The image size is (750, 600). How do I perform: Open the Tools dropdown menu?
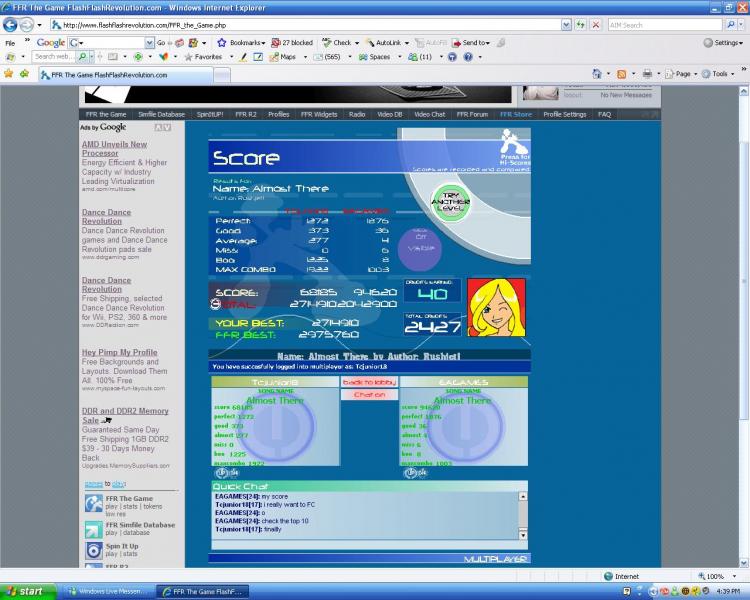click(720, 73)
